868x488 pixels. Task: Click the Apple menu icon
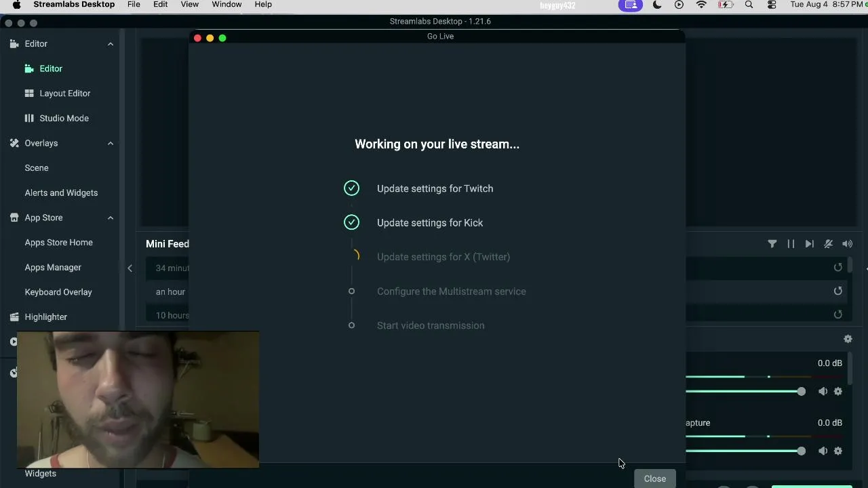[17, 5]
